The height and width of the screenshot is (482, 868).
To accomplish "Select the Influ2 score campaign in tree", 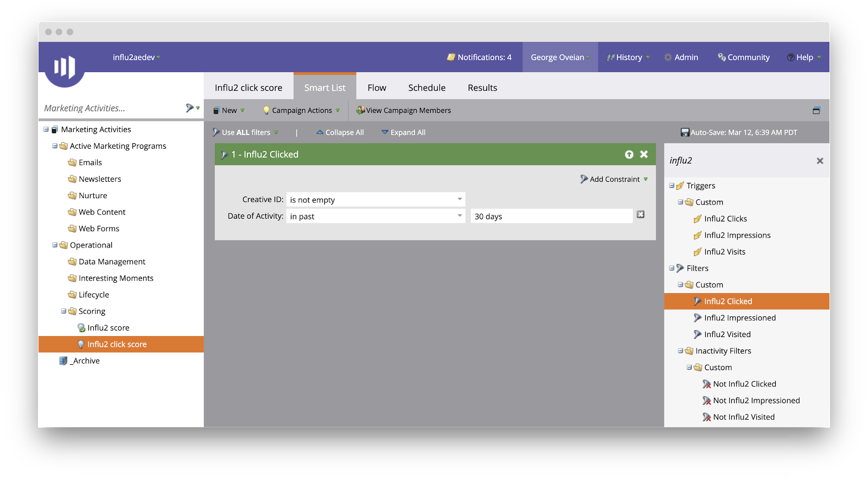I will pos(108,328).
